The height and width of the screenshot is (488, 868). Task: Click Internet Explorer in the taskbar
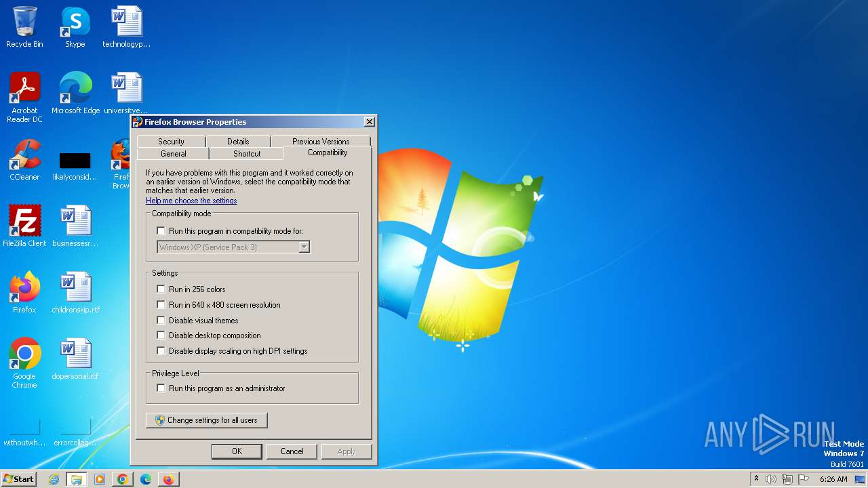pyautogui.click(x=54, y=479)
